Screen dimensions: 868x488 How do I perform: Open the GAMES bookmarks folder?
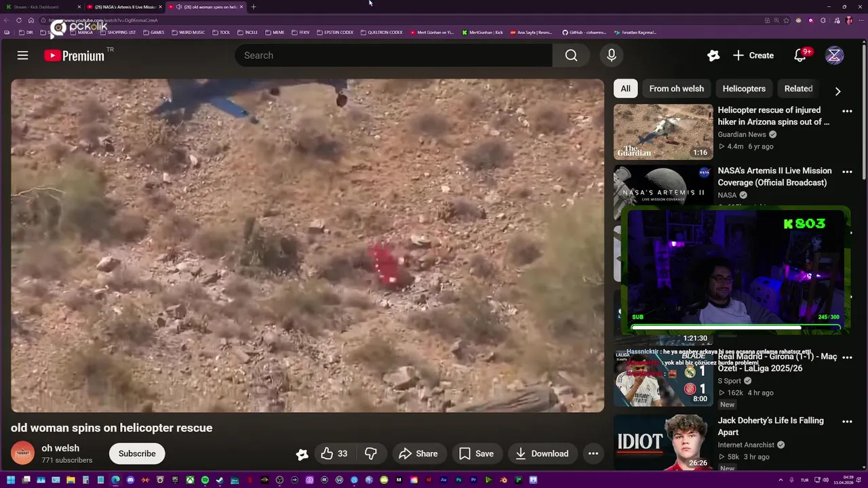(x=153, y=32)
